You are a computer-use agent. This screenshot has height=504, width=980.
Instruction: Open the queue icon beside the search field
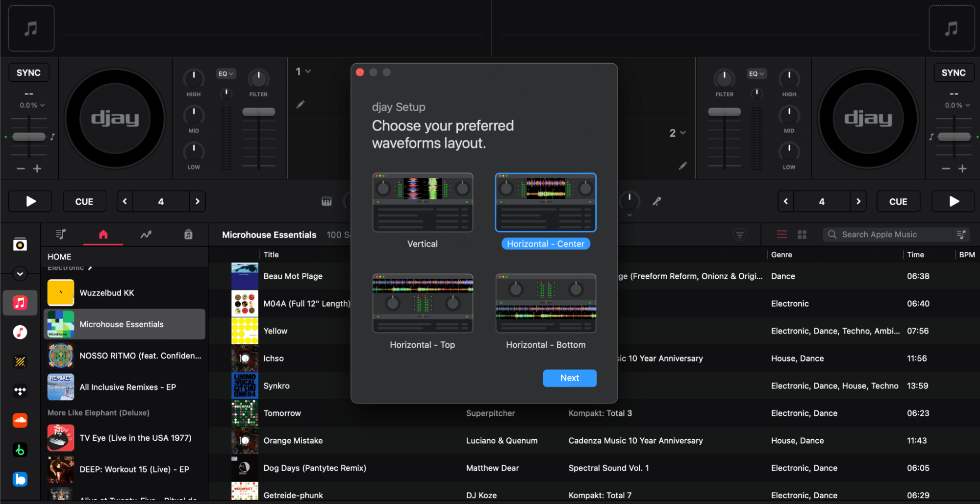pos(962,234)
